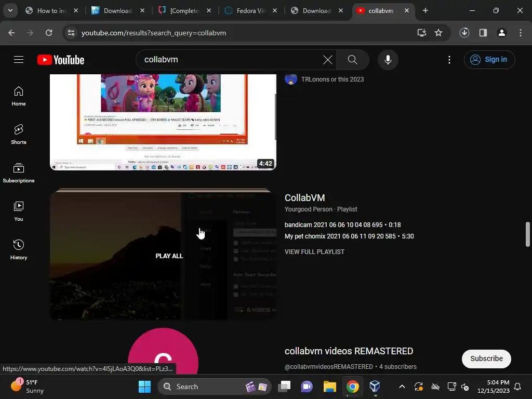
Task: Clear the collabvm search text
Action: 327,60
